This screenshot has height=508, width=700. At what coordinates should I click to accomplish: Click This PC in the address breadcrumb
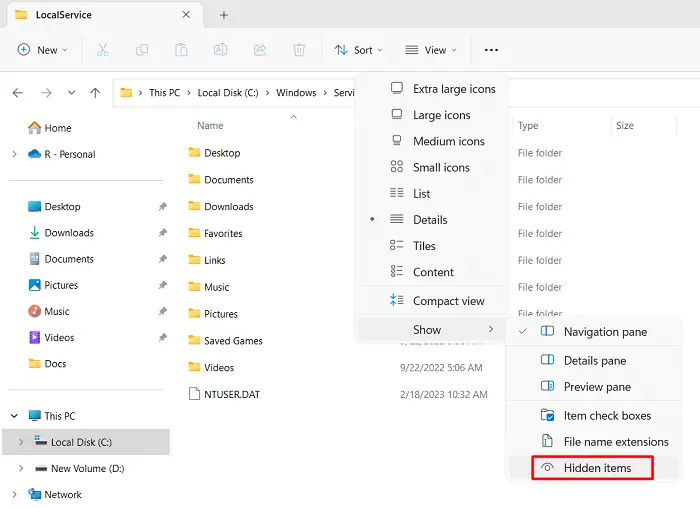tap(164, 93)
